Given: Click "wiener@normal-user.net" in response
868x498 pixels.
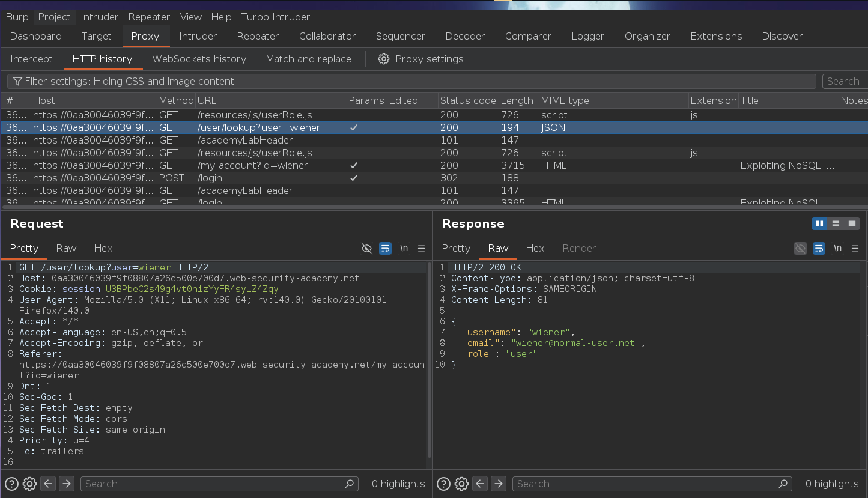Looking at the screenshot, I should pyautogui.click(x=575, y=343).
